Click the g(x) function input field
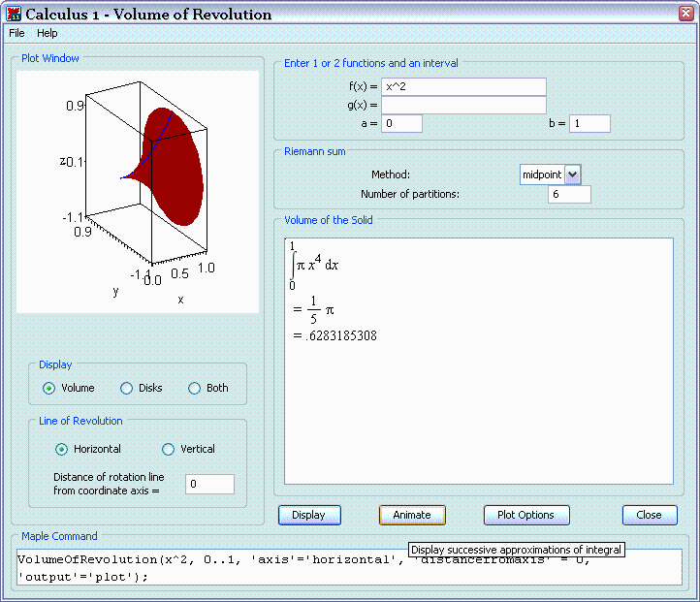Image resolution: width=700 pixels, height=602 pixels. [x=463, y=106]
